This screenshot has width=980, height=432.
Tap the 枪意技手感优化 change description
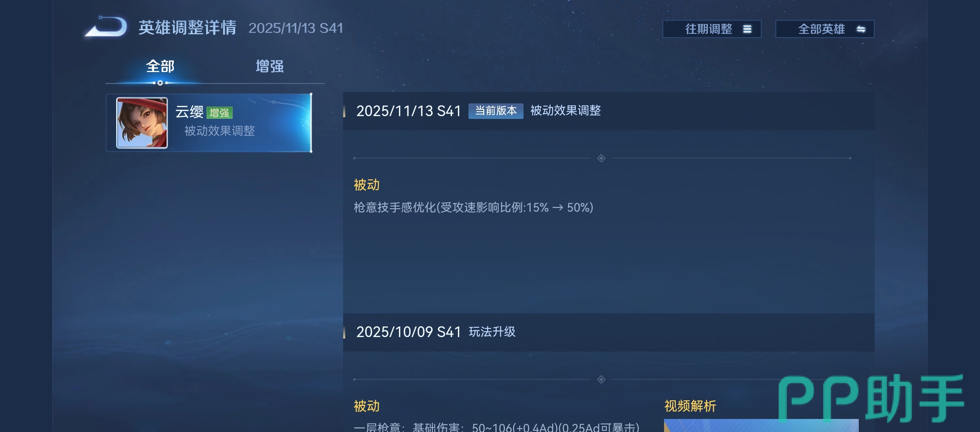click(473, 208)
